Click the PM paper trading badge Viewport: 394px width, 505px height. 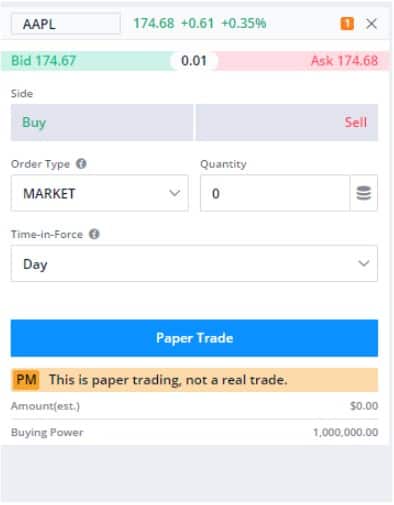click(x=26, y=380)
